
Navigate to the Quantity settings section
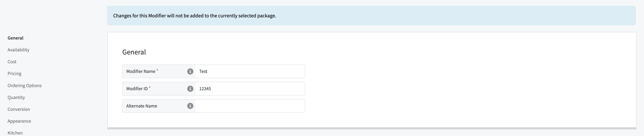pyautogui.click(x=16, y=97)
